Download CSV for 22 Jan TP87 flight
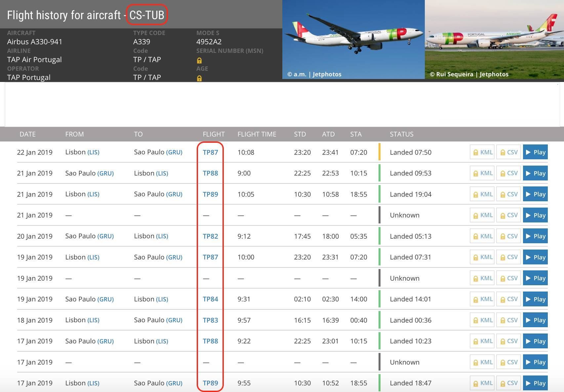The width and height of the screenshot is (564, 392). pyautogui.click(x=508, y=152)
